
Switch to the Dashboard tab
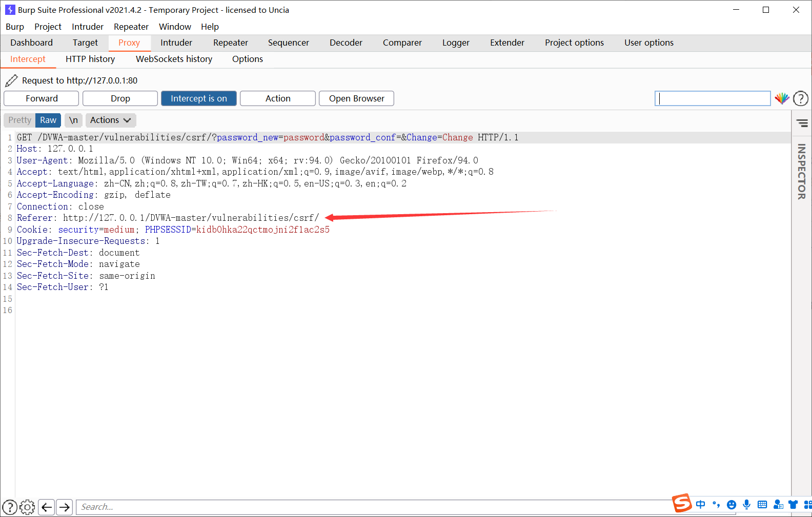click(31, 43)
